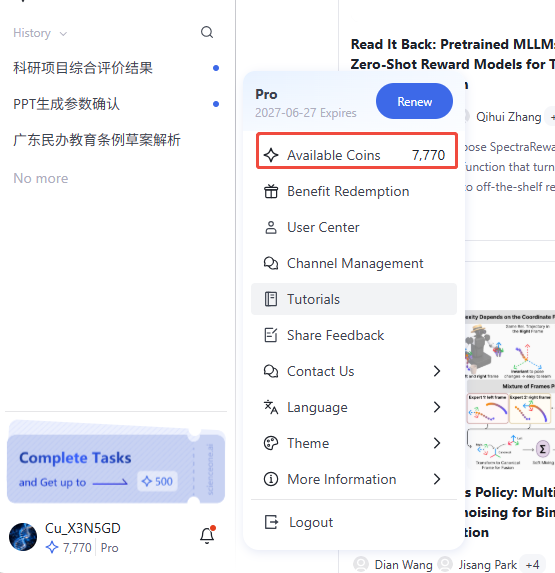Expand the Theme submenu arrow

pyautogui.click(x=437, y=443)
